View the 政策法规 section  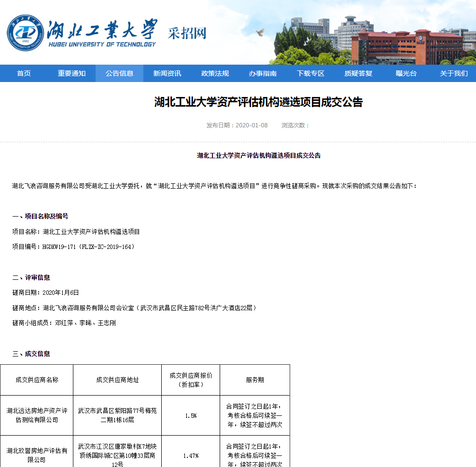tap(214, 72)
